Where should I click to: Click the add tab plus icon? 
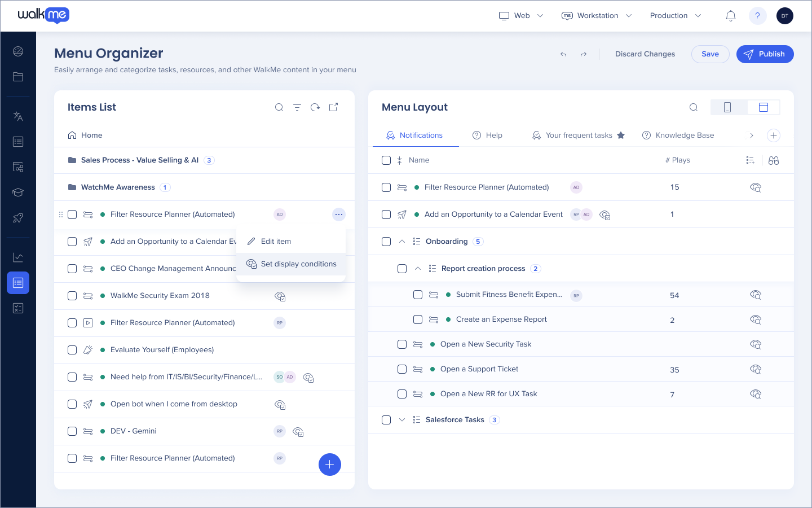pos(774,135)
